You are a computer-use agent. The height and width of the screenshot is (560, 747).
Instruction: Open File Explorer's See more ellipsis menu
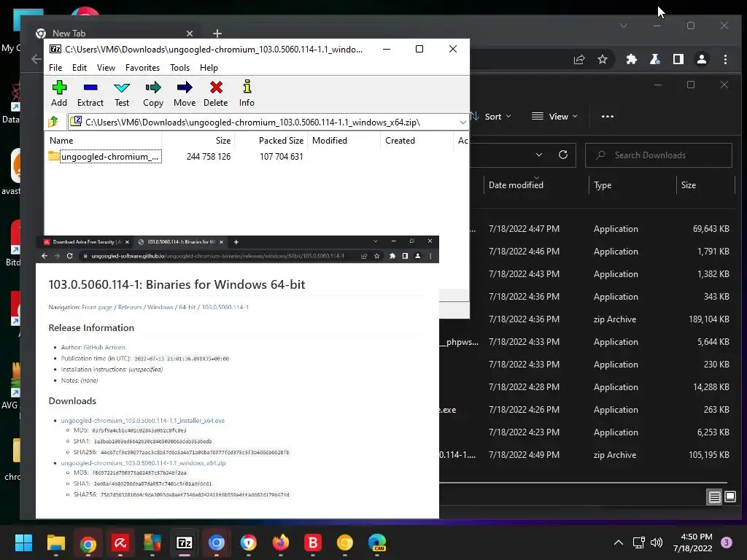608,116
